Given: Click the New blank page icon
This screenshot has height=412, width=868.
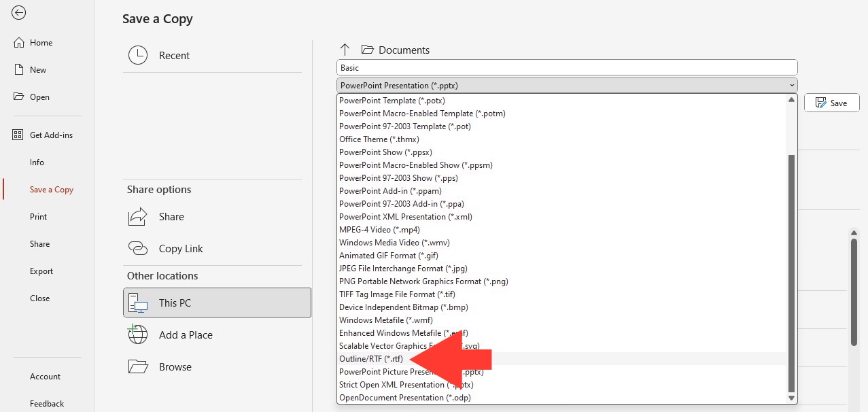Looking at the screenshot, I should tap(18, 69).
